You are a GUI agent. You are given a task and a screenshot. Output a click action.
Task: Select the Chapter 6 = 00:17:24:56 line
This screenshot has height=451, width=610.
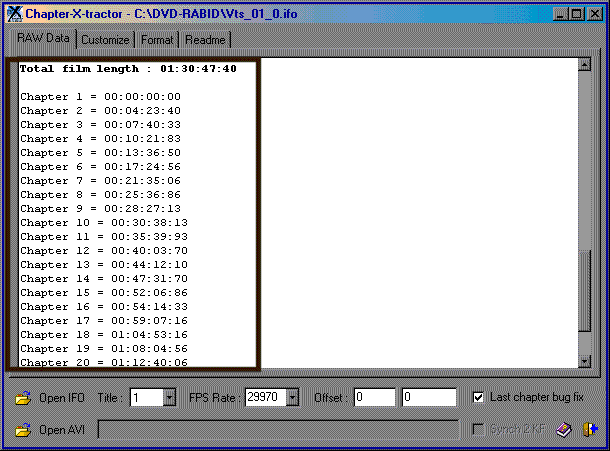(101, 167)
